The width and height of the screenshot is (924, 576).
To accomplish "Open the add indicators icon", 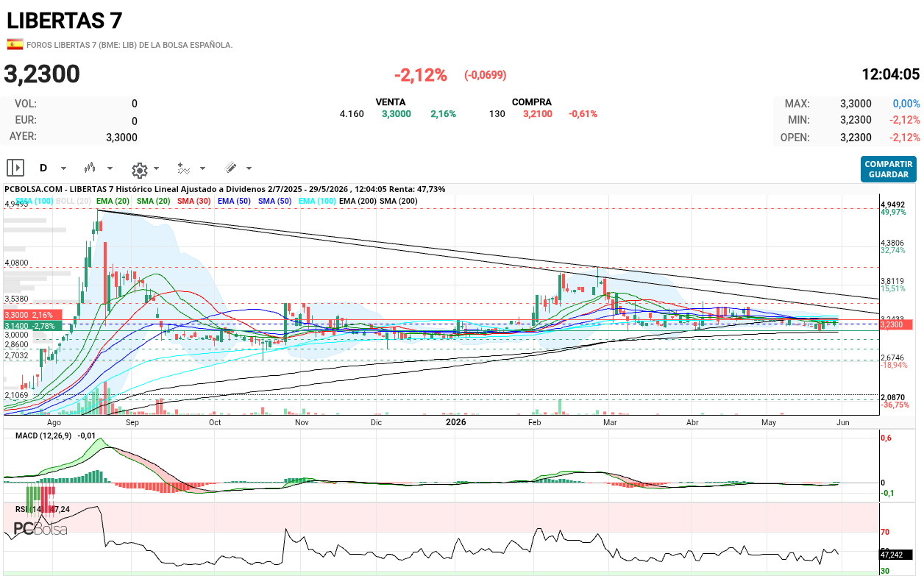I will point(184,168).
